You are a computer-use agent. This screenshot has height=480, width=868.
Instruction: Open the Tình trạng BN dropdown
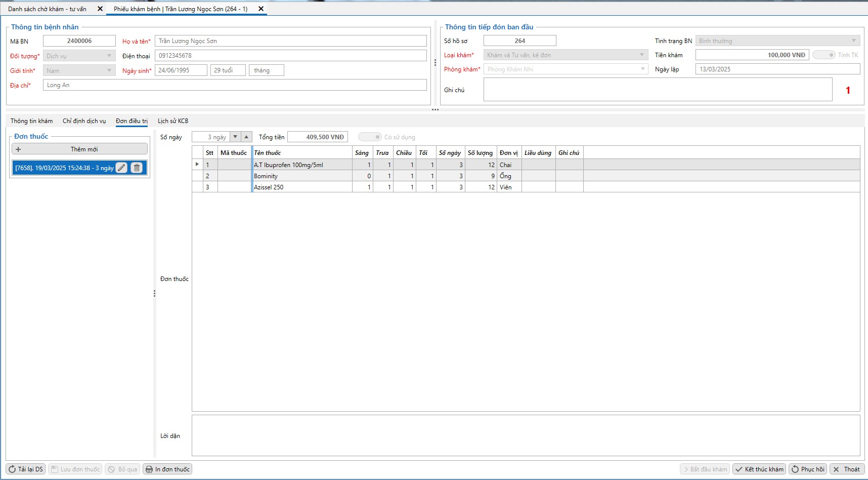pyautogui.click(x=777, y=41)
